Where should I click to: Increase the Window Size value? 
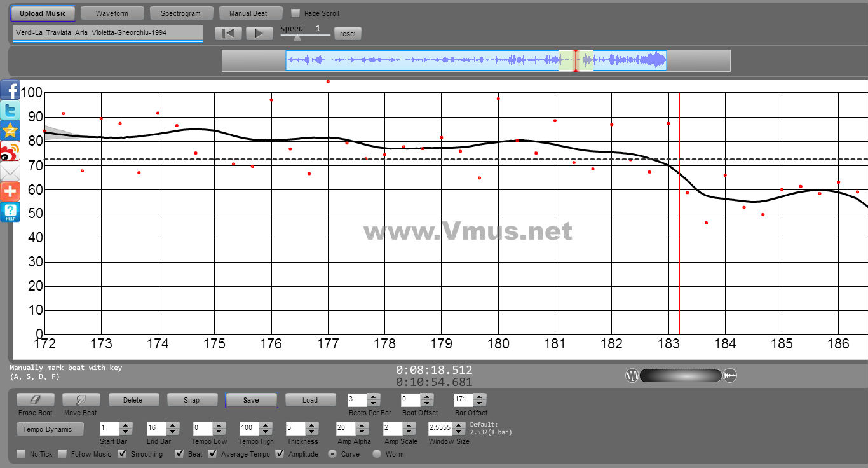[460, 425]
